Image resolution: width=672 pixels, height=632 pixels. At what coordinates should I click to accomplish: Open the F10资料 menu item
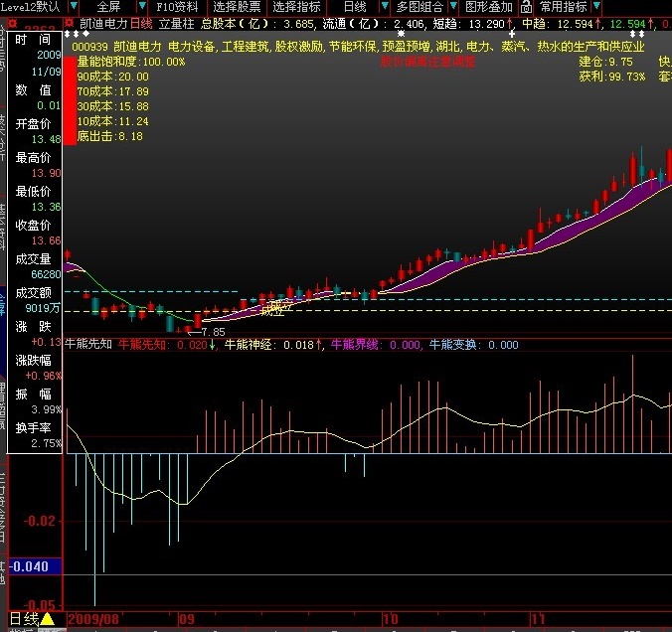tap(177, 7)
